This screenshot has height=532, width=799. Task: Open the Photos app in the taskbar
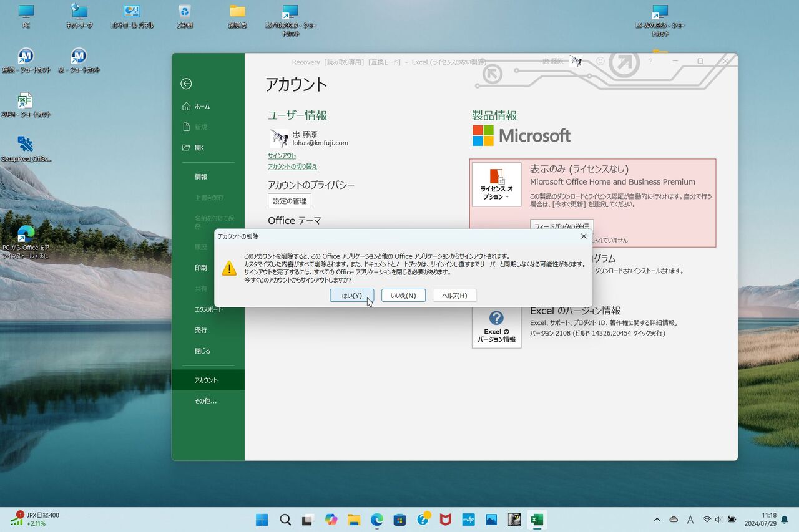tap(491, 520)
